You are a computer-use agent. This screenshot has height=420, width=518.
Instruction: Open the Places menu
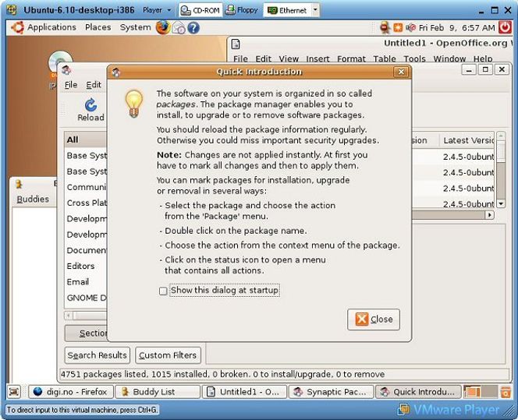point(98,27)
